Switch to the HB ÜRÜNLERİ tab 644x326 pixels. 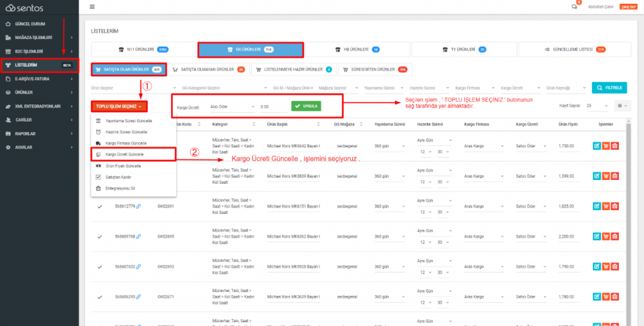pos(357,49)
